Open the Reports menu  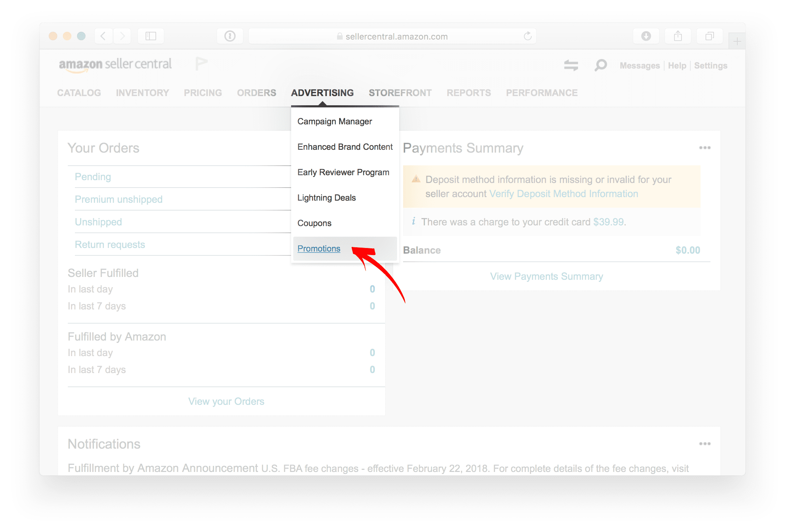click(x=469, y=93)
